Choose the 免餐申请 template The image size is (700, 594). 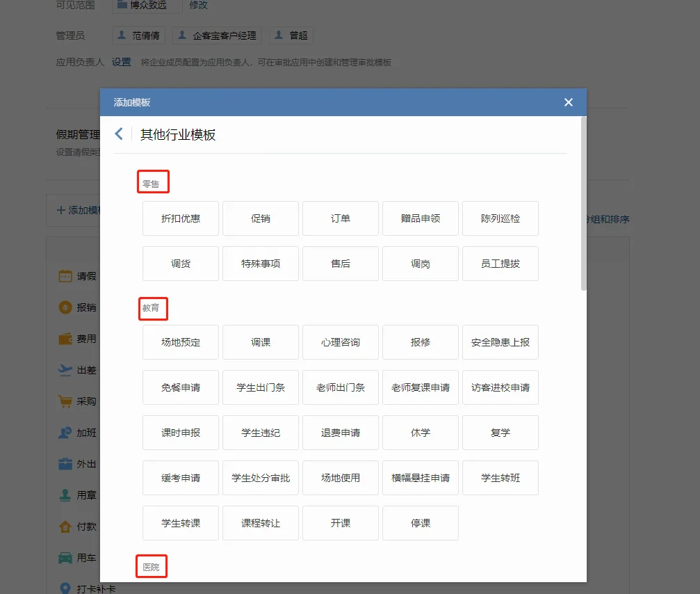point(181,387)
